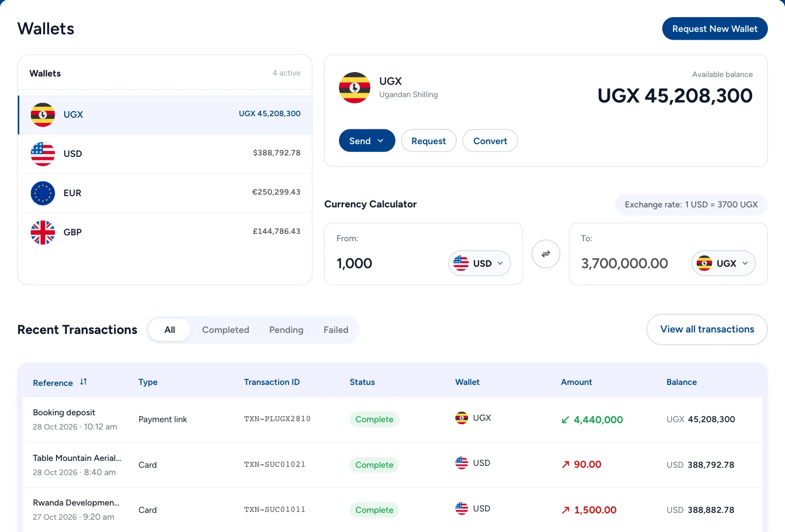Click the incoming arrow beside 4,440,000
Viewport: 785px width, 532px height.
click(x=565, y=420)
